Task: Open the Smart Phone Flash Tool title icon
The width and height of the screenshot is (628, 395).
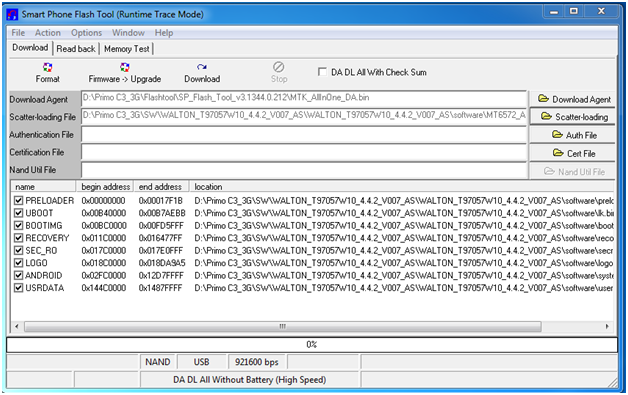Action: [12, 15]
